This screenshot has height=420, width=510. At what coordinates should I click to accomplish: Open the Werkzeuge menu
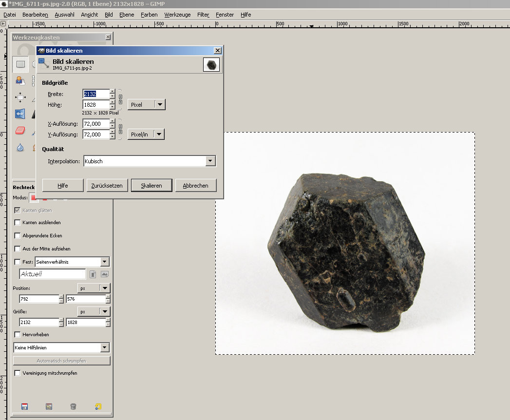click(177, 15)
